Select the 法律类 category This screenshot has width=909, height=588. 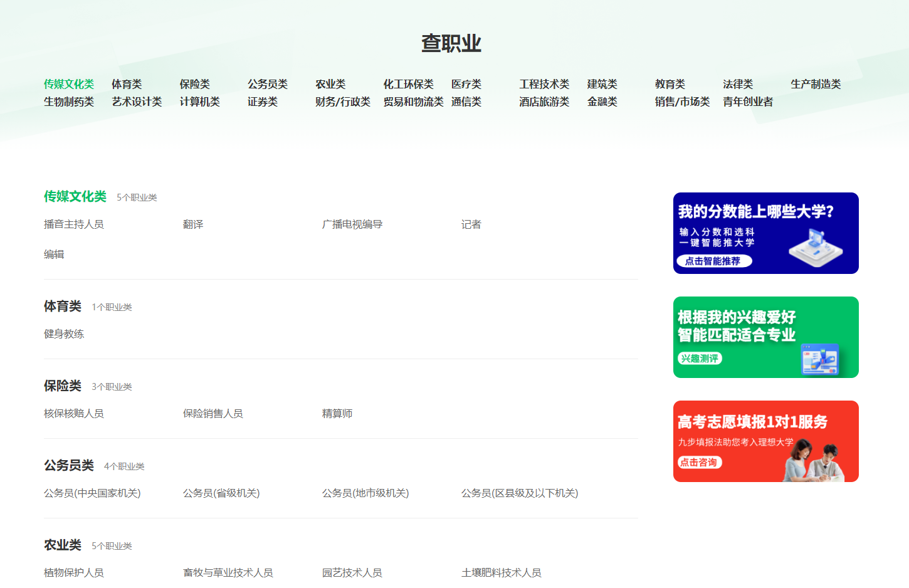(738, 84)
